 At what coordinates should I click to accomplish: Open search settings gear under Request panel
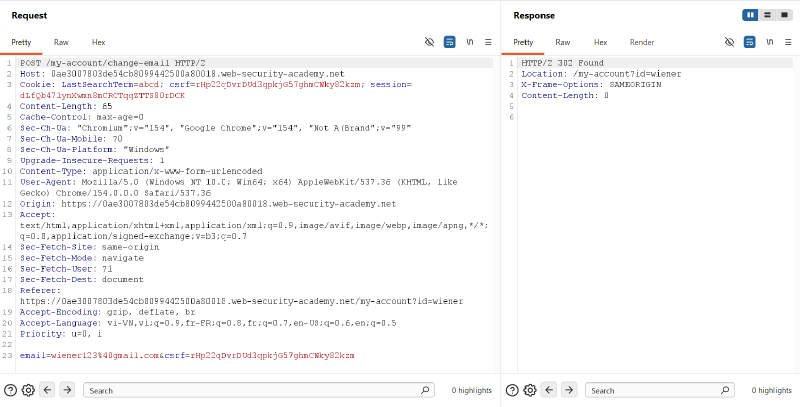click(29, 391)
